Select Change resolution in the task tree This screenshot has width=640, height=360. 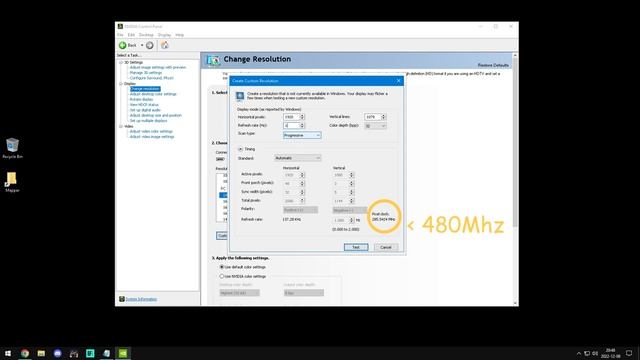(145, 89)
